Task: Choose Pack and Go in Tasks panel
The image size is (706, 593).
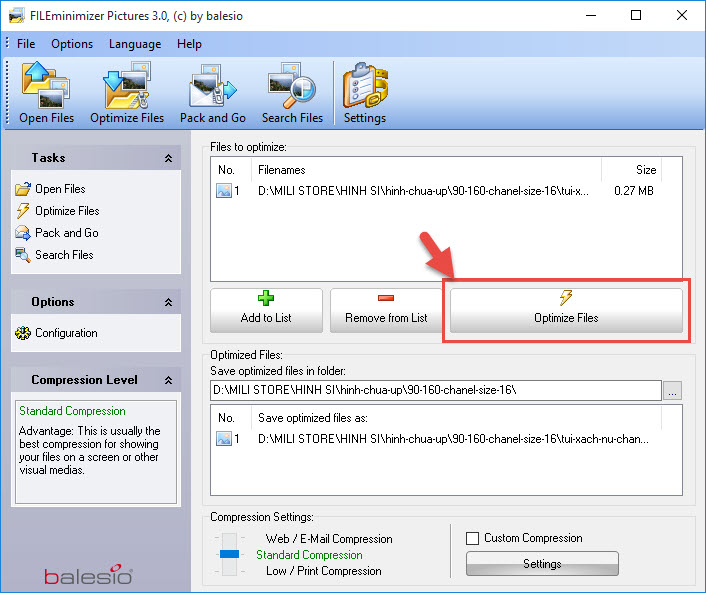Action: click(x=57, y=233)
